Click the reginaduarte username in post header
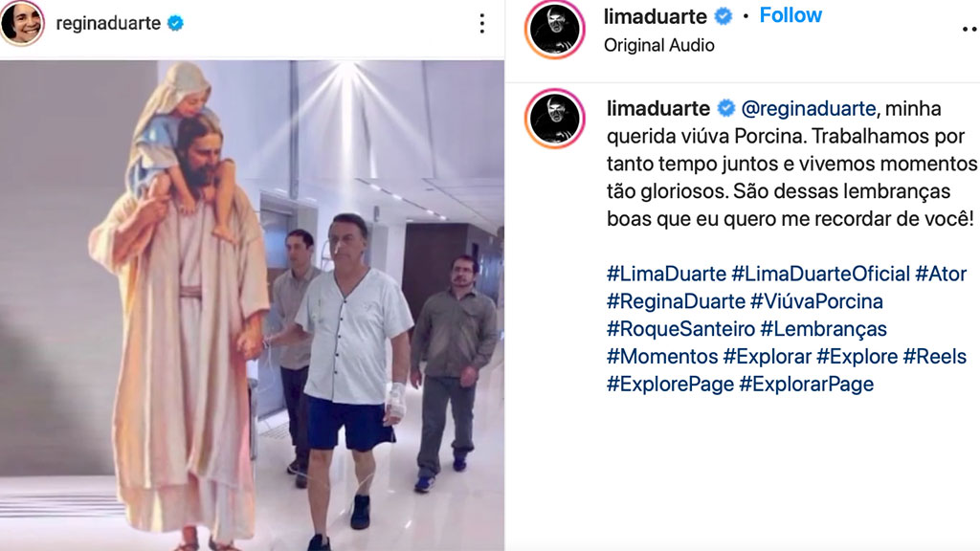Screen dimensions: 980x551 [108, 23]
